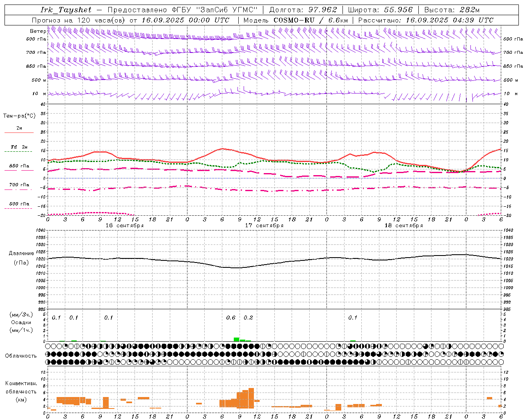Click the 2м temperature legend label
This screenshot has width=525, height=420.
pyautogui.click(x=19, y=128)
